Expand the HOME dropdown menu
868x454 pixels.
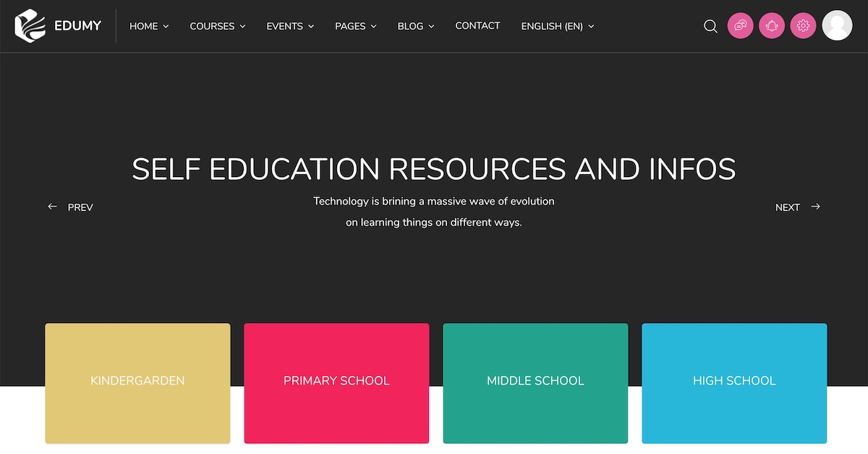point(148,26)
